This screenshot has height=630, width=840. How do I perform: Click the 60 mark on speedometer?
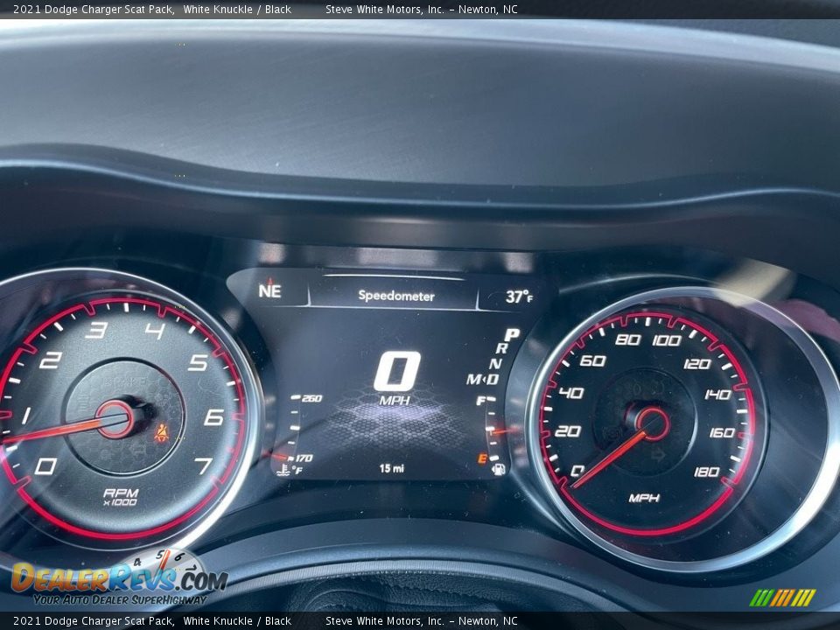[x=592, y=360]
